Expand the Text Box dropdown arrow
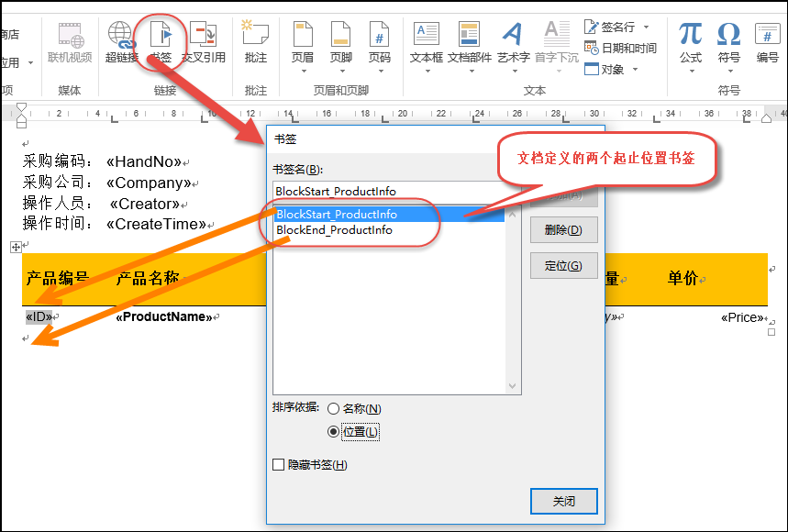The image size is (788, 532). coord(427,72)
